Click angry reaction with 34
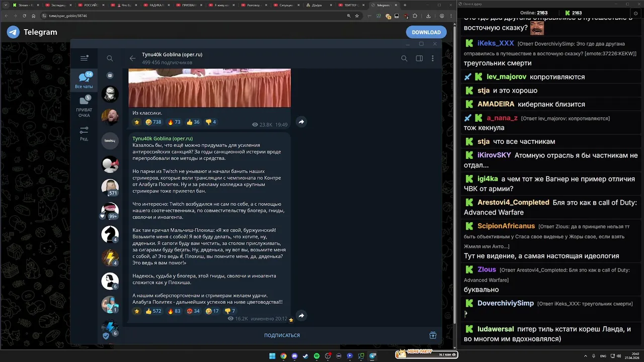The image size is (644, 362). click(x=193, y=311)
